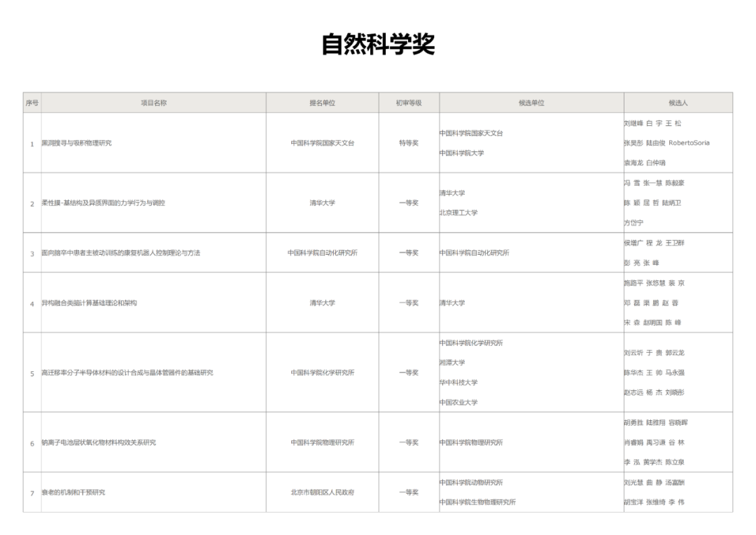
Task: Select the 序号 column header
Action: (32, 103)
